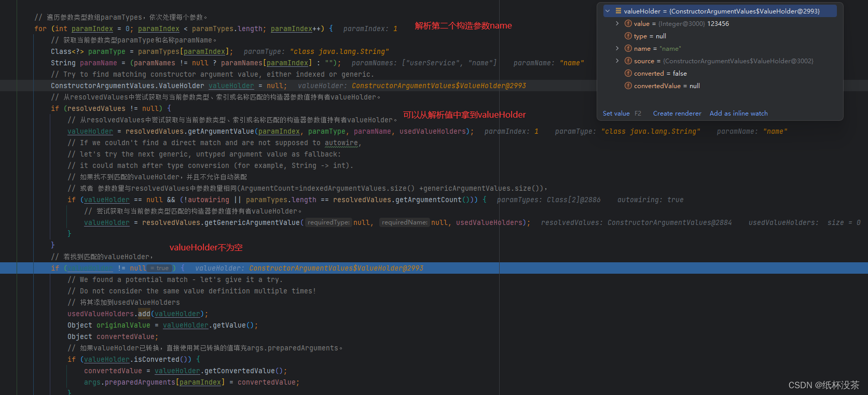Click 'String paramName' declaration
The height and width of the screenshot is (395, 868).
pyautogui.click(x=84, y=63)
